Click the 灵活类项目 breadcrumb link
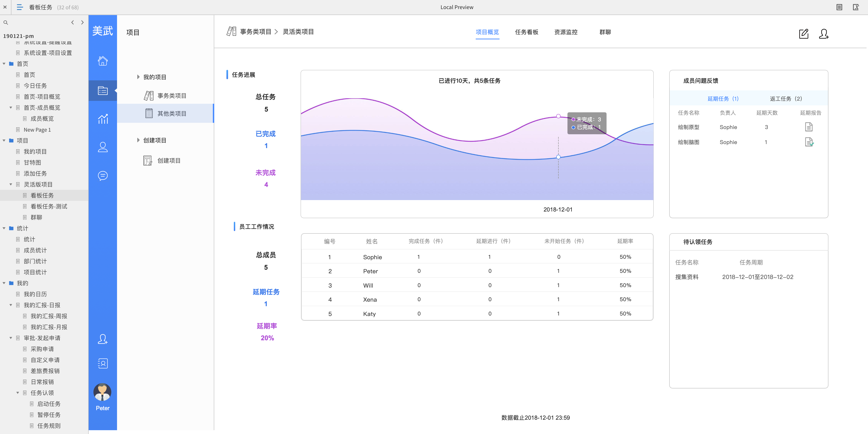Viewport: 868px width, 434px height. (298, 32)
